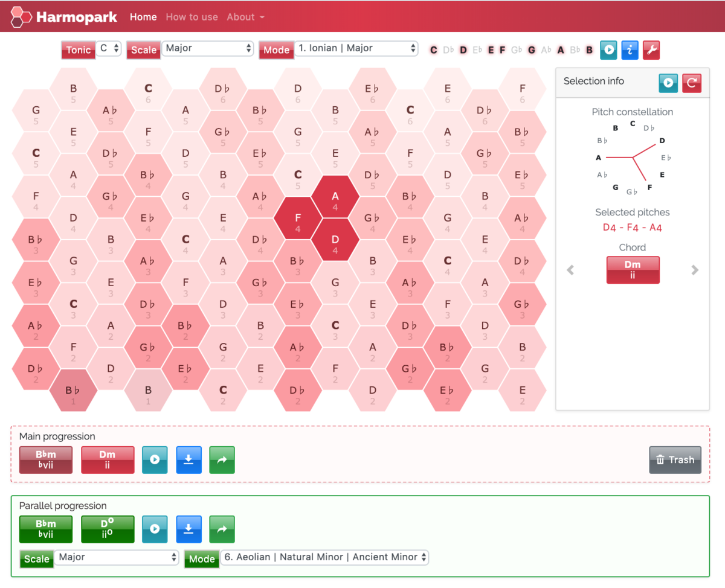This screenshot has width=725, height=588.
Task: Click note A in the top scale notes row
Action: tap(561, 50)
